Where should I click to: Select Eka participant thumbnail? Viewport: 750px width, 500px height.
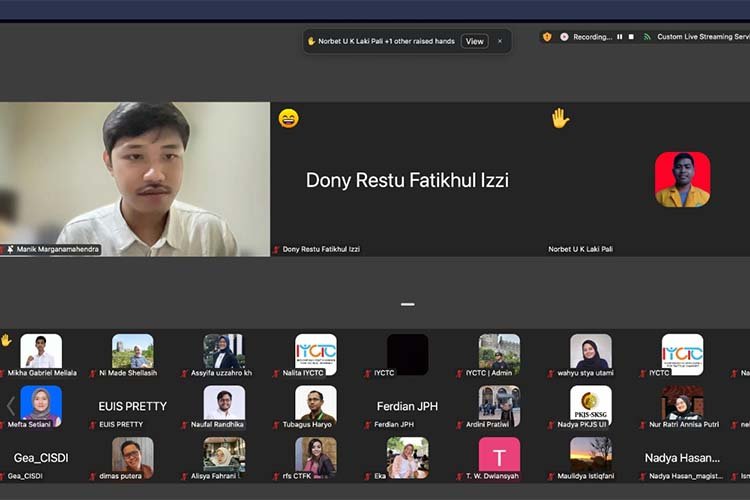point(408,457)
